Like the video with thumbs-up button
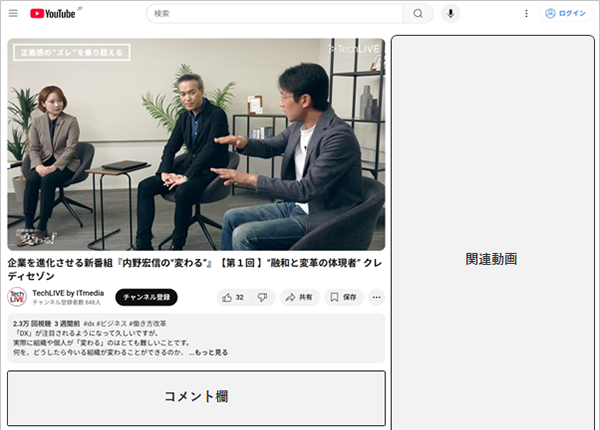The width and height of the screenshot is (600, 430). click(233, 297)
